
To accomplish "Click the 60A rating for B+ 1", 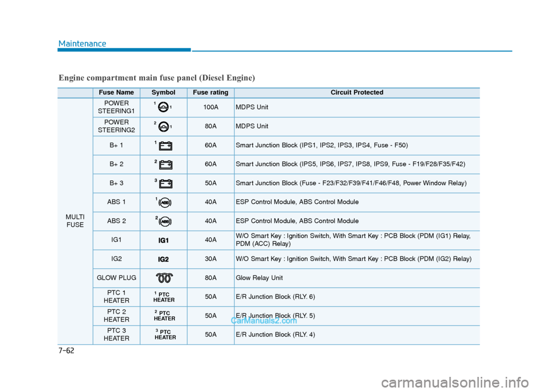I will point(211,146).
